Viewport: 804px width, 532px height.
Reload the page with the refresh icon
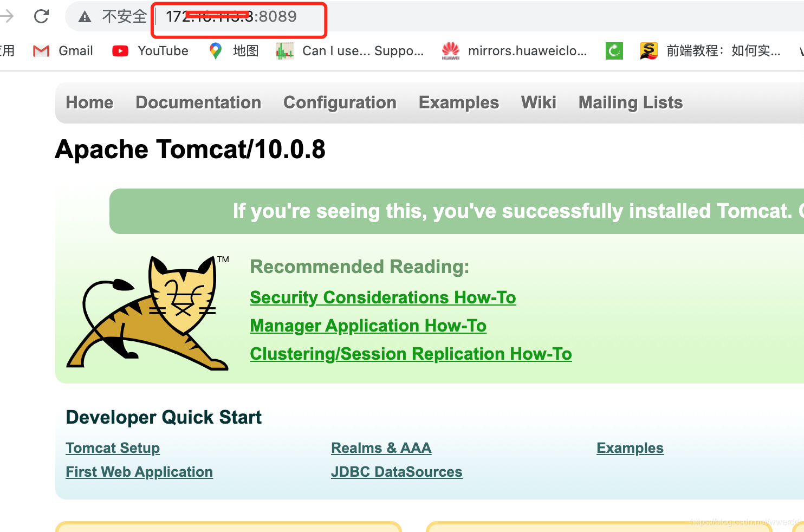click(41, 16)
